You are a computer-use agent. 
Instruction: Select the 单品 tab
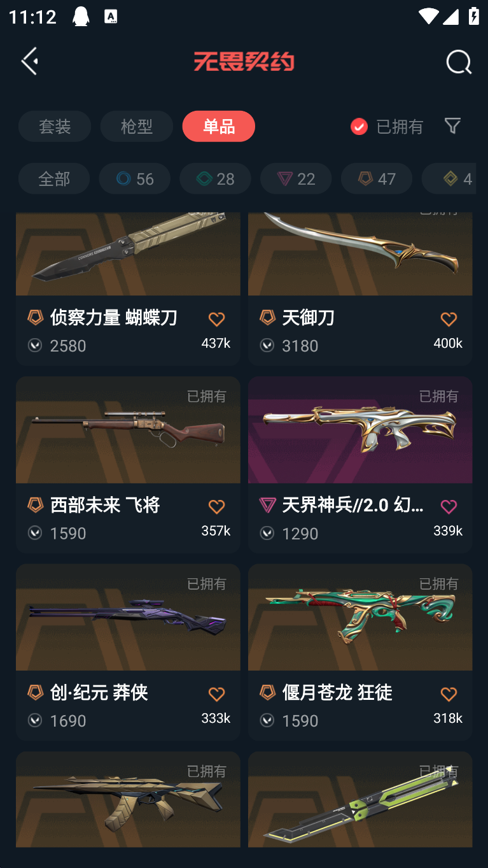(x=219, y=126)
